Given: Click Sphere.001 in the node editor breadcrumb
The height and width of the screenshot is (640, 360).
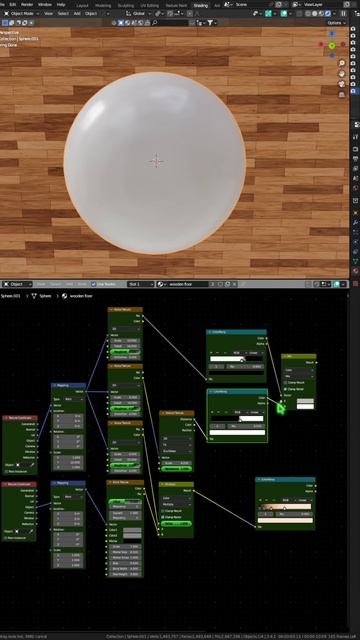Looking at the screenshot, I should [11, 296].
